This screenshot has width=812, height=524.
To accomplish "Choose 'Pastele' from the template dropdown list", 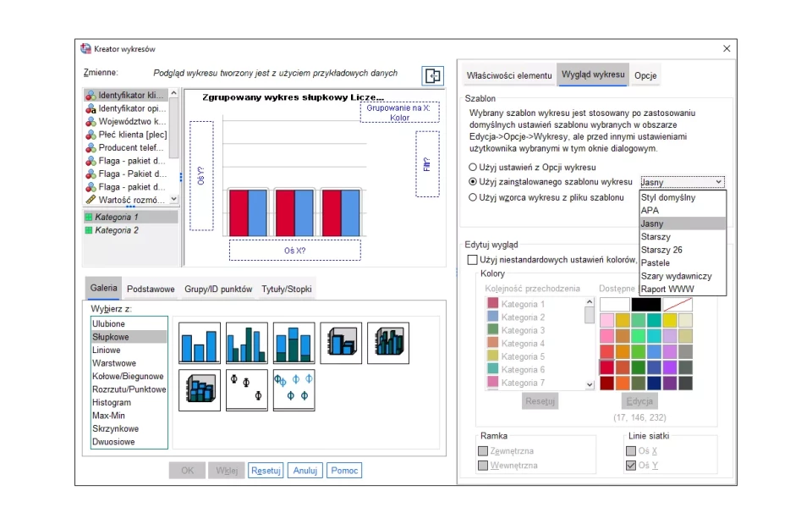I will (656, 263).
